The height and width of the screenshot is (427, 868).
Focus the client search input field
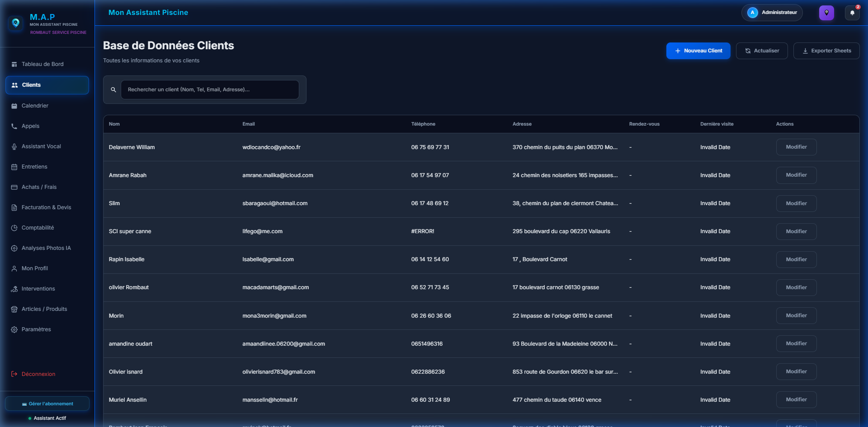[x=210, y=90]
